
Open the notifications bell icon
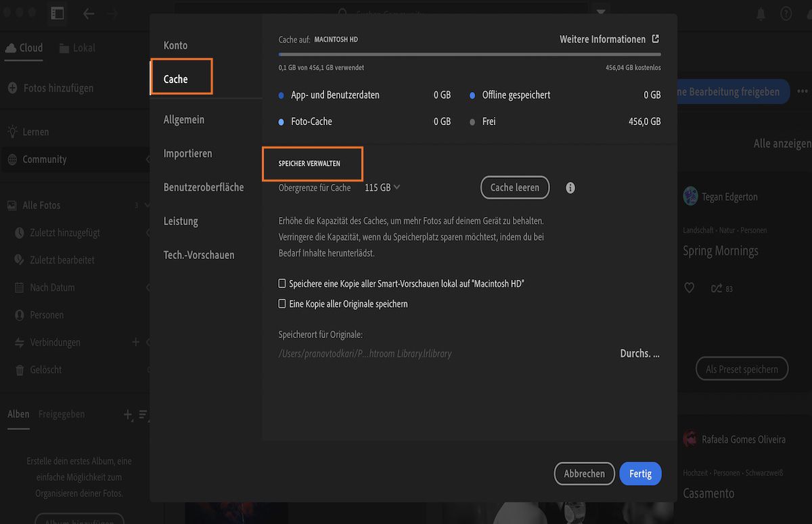tap(761, 14)
